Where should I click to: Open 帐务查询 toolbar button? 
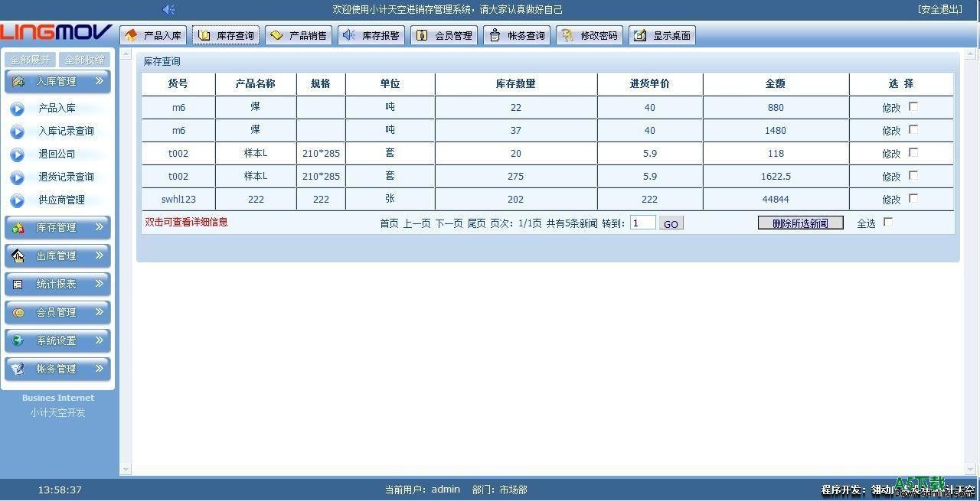point(517,35)
